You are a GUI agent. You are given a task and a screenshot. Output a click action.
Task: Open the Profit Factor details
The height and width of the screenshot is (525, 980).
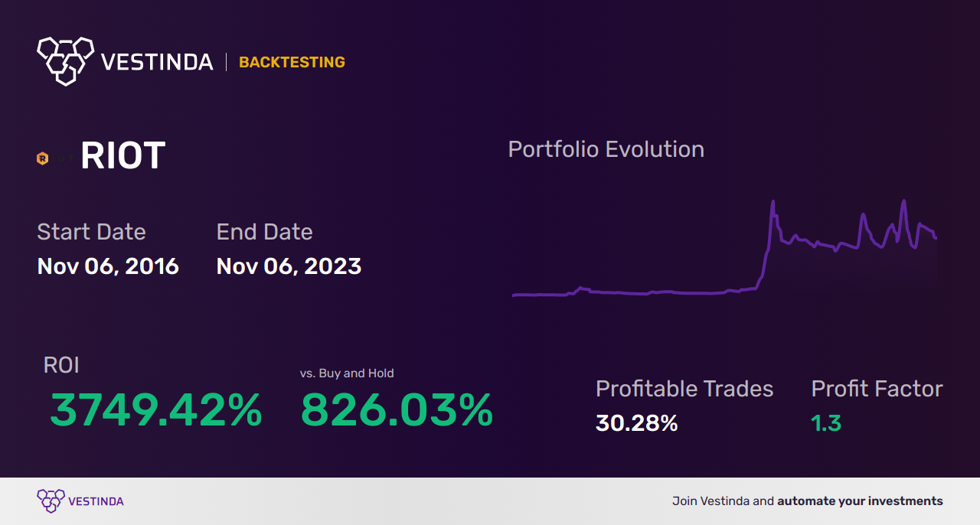pyautogui.click(x=877, y=389)
